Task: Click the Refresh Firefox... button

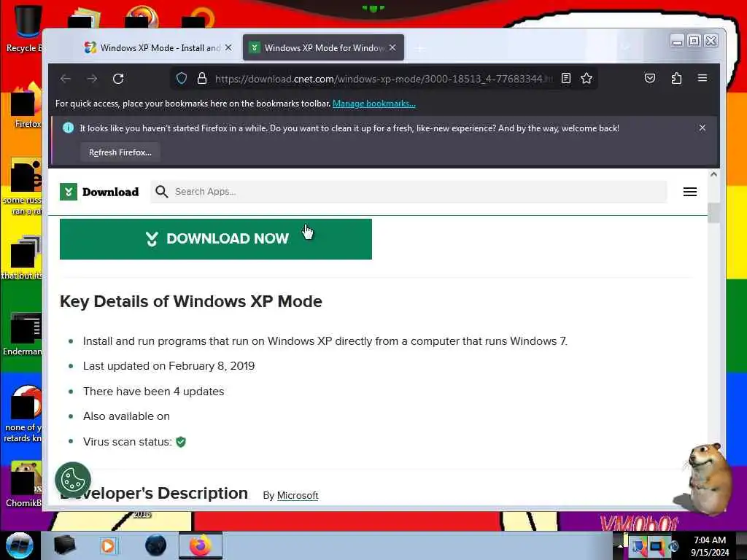Action: 120,152
